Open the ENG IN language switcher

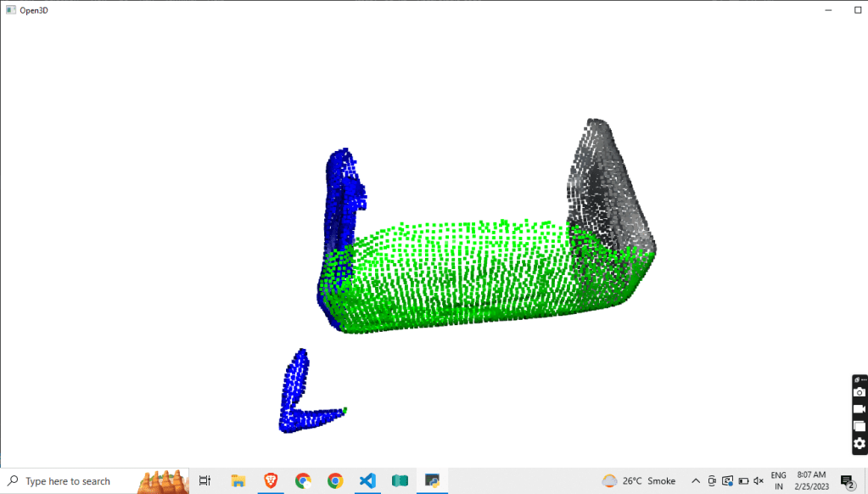pyautogui.click(x=778, y=480)
